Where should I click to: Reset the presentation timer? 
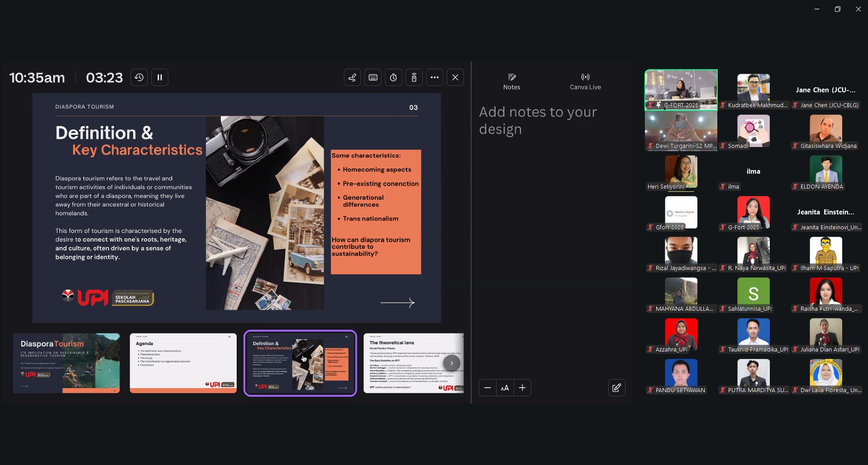139,77
